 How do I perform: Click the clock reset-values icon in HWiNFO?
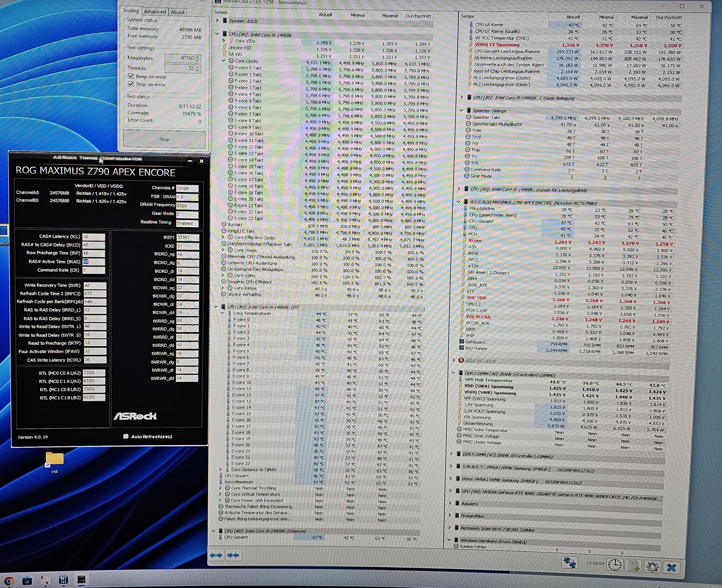tap(614, 565)
